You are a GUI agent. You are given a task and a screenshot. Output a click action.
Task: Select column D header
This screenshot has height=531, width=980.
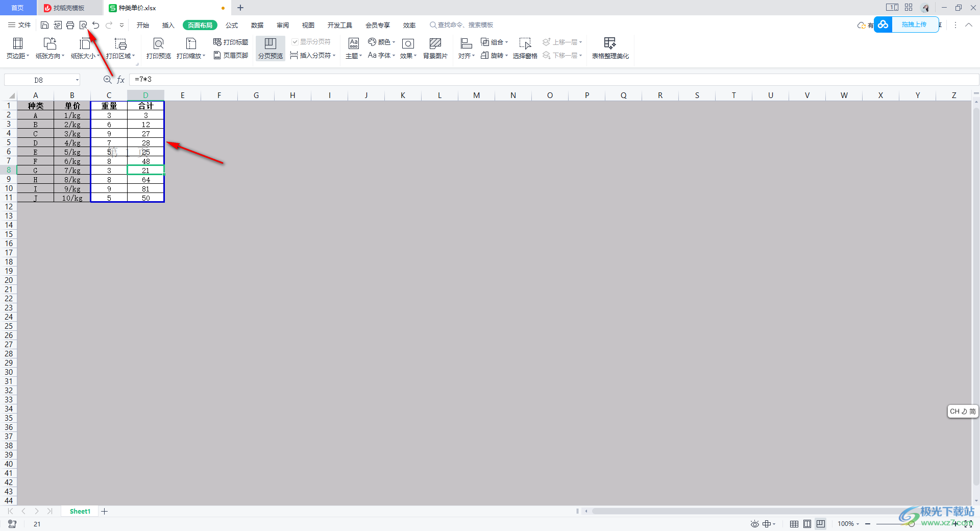coord(145,95)
